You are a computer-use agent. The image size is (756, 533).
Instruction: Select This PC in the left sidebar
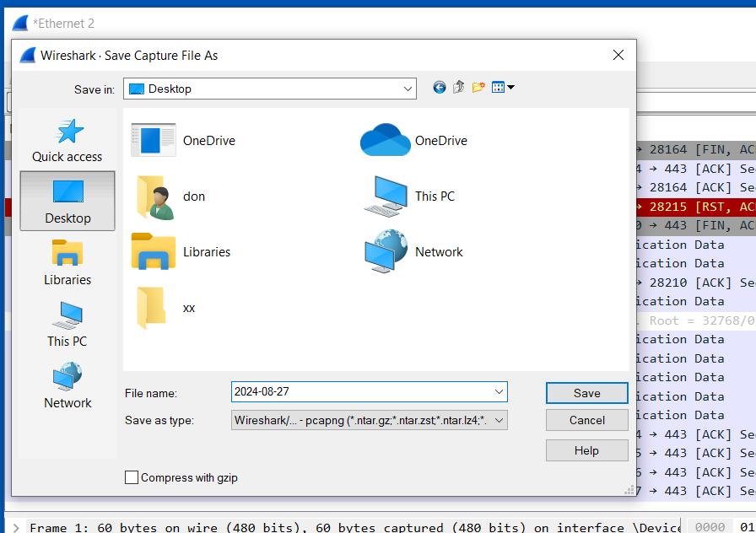(67, 325)
